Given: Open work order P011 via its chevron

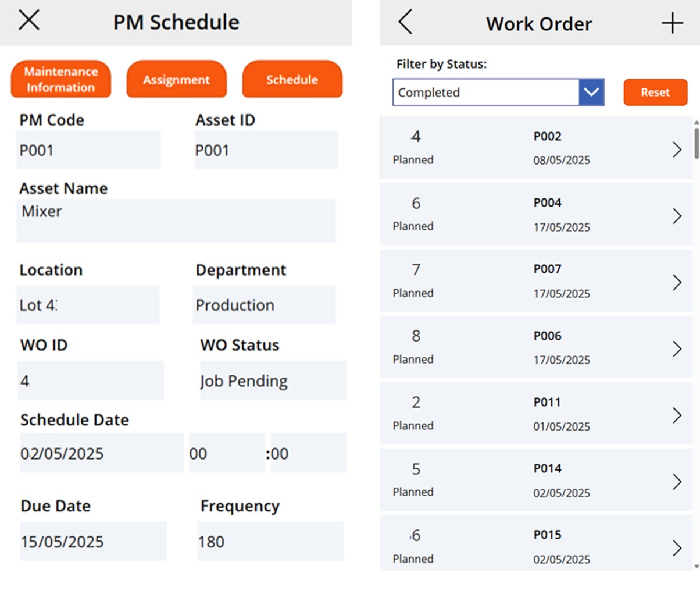Looking at the screenshot, I should click(677, 415).
